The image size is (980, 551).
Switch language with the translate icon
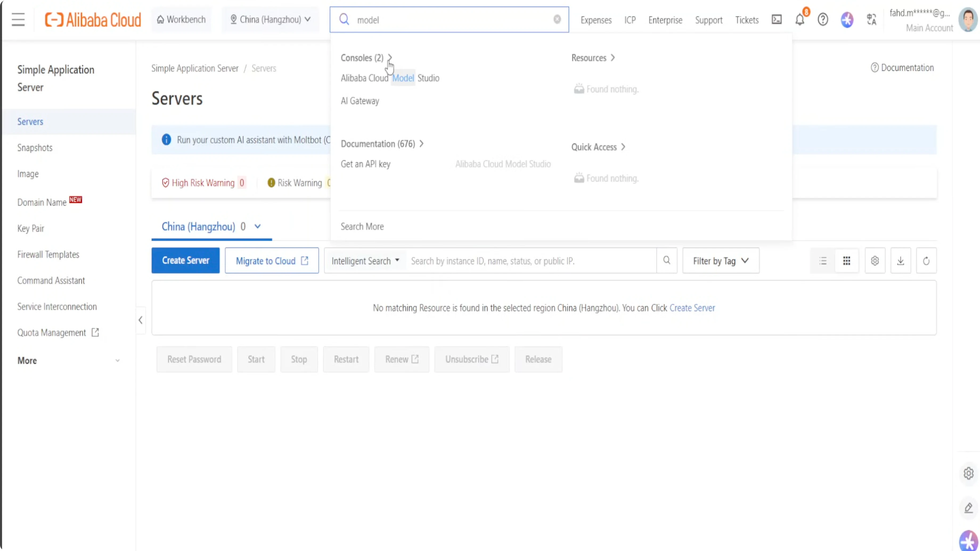point(871,19)
